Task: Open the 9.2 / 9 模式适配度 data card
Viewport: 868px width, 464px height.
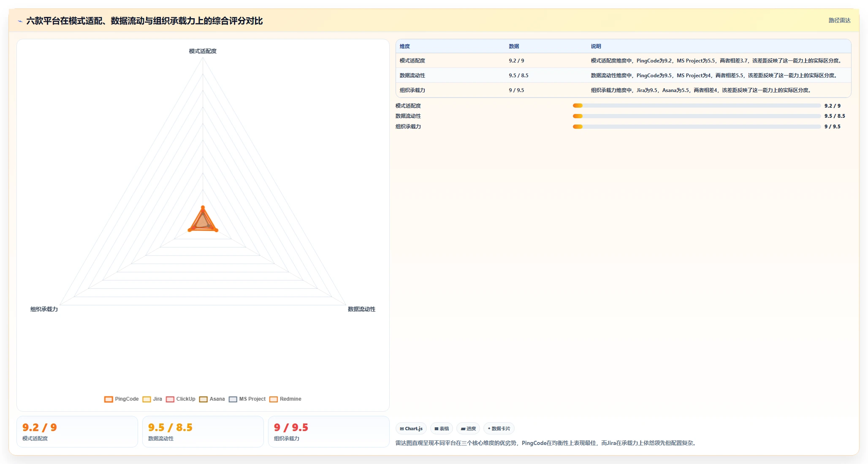Action: [77, 432]
